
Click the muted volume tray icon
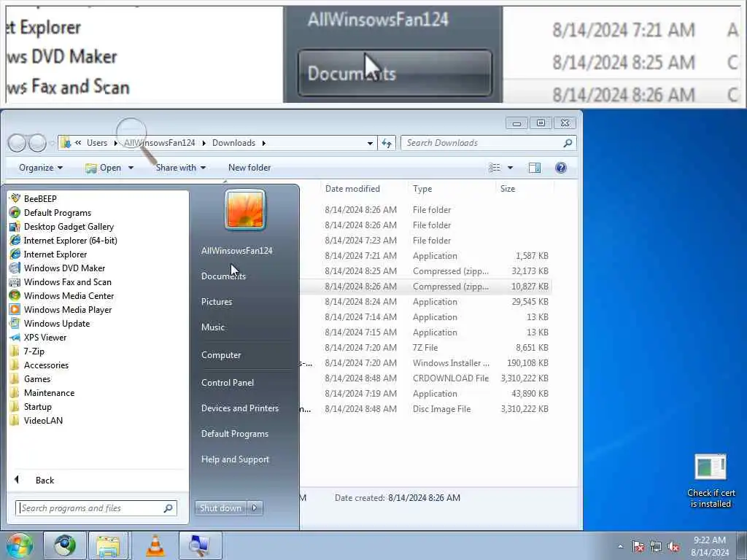673,546
